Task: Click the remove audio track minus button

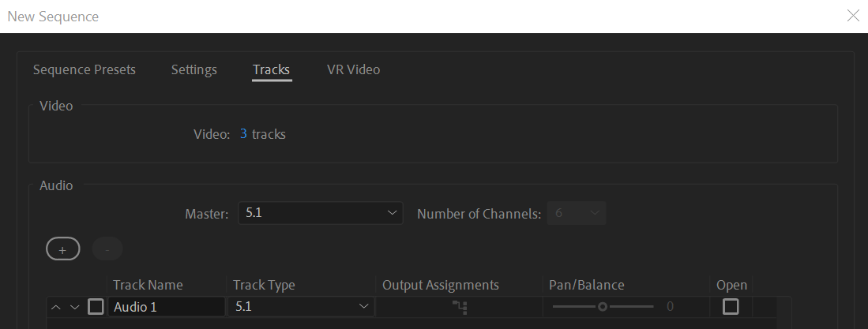Action: (x=107, y=249)
